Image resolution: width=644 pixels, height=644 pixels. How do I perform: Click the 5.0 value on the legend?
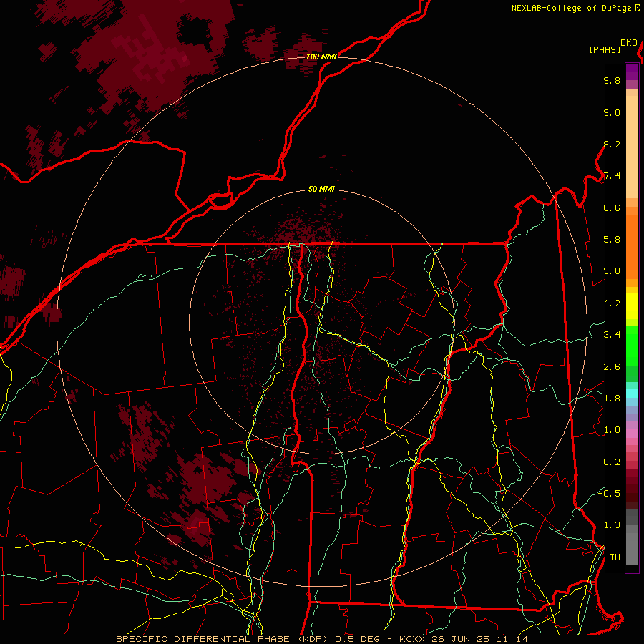click(x=612, y=271)
